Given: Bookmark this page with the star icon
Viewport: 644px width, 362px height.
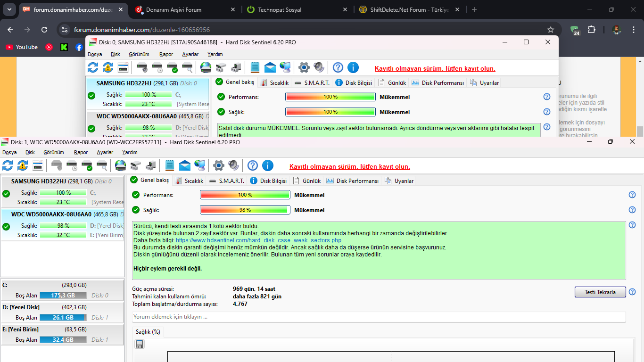Looking at the screenshot, I should [x=551, y=30].
